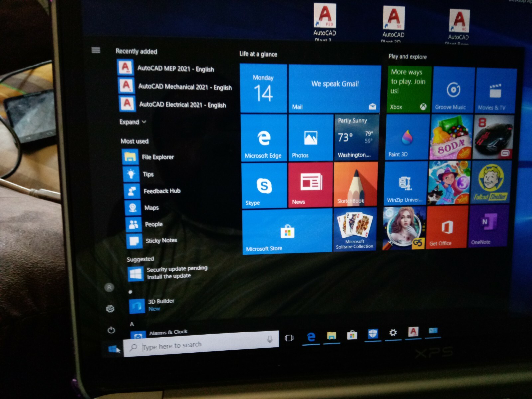Screen dimensions: 532x399
Task: Launch Feedback Hub
Action: (x=153, y=191)
